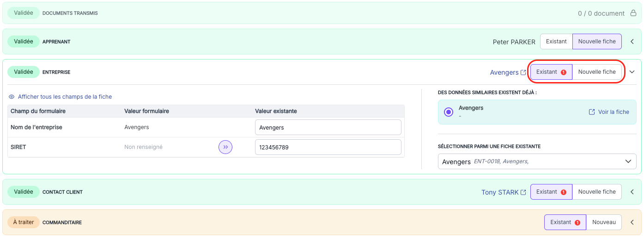The image size is (644, 237).
Task: Expand the Contact client section chevron
Action: pos(632,192)
